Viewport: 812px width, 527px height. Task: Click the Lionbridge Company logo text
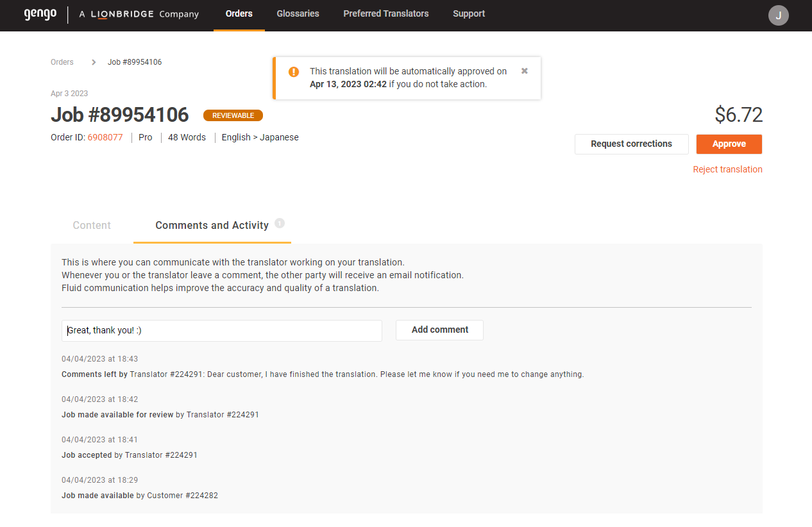[x=139, y=13]
